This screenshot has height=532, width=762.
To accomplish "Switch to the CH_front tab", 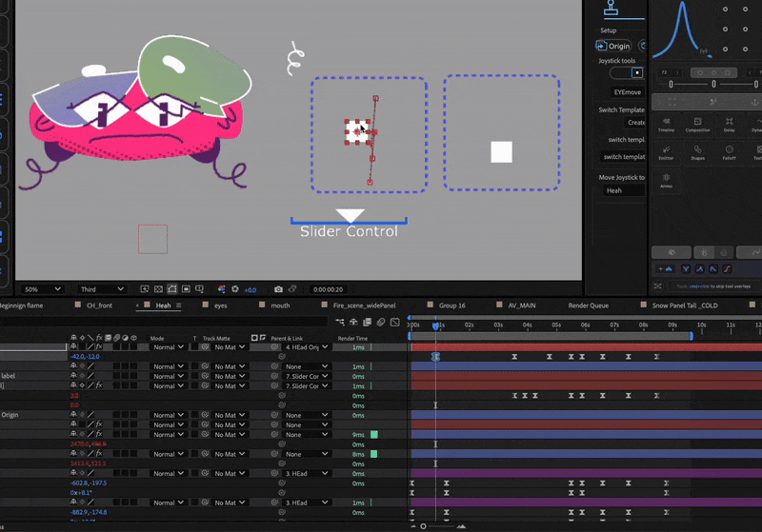I will click(99, 305).
